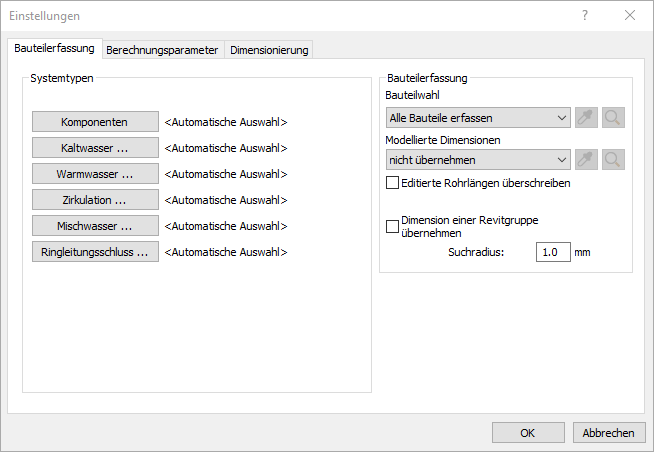Click Automatische Auswahl text next to Warmwasser

(x=226, y=174)
